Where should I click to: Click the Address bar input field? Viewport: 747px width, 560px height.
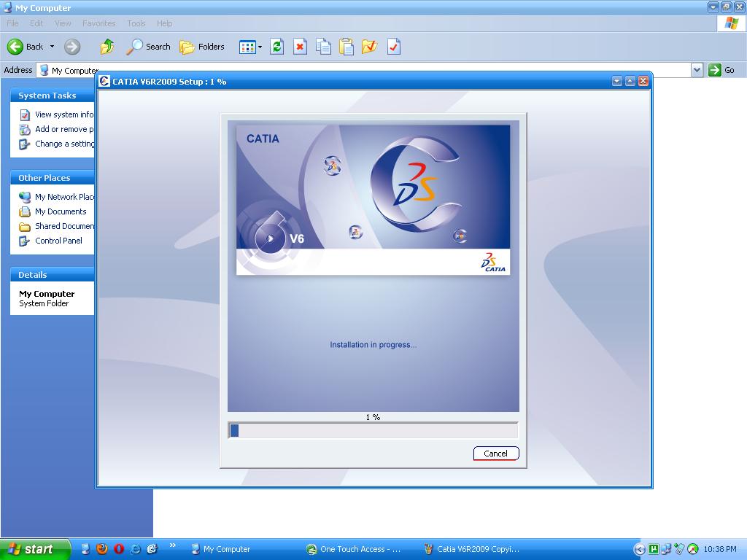coord(365,70)
